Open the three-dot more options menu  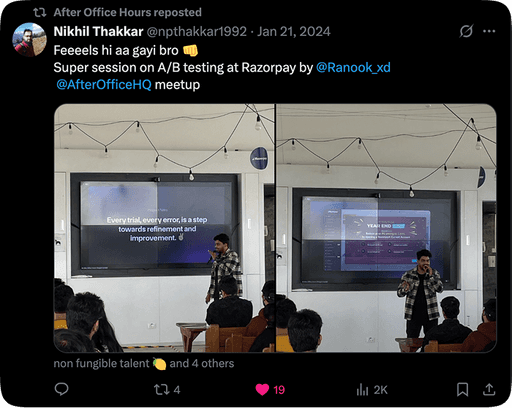[489, 31]
